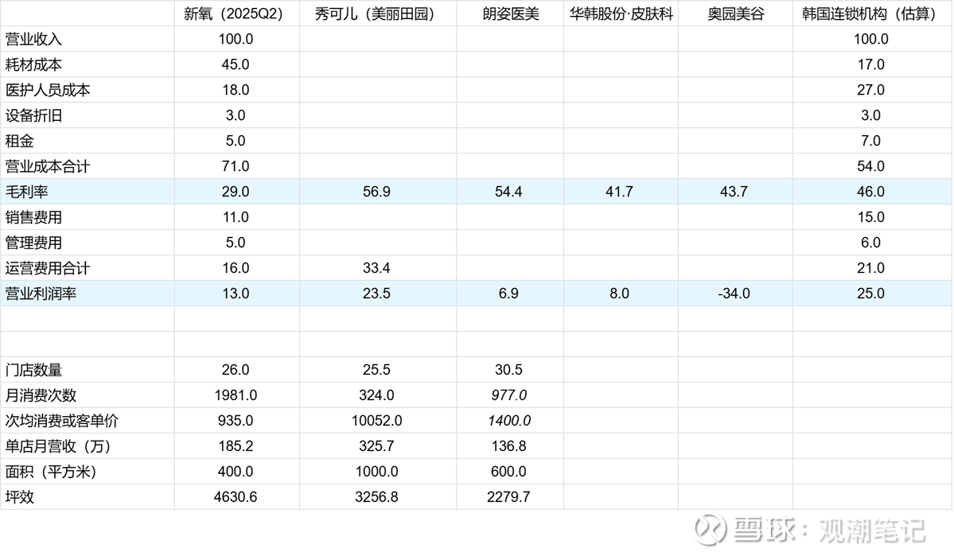954x560 pixels.
Task: Select 新氧 营业利润率 cell 13.0
Action: click(236, 294)
